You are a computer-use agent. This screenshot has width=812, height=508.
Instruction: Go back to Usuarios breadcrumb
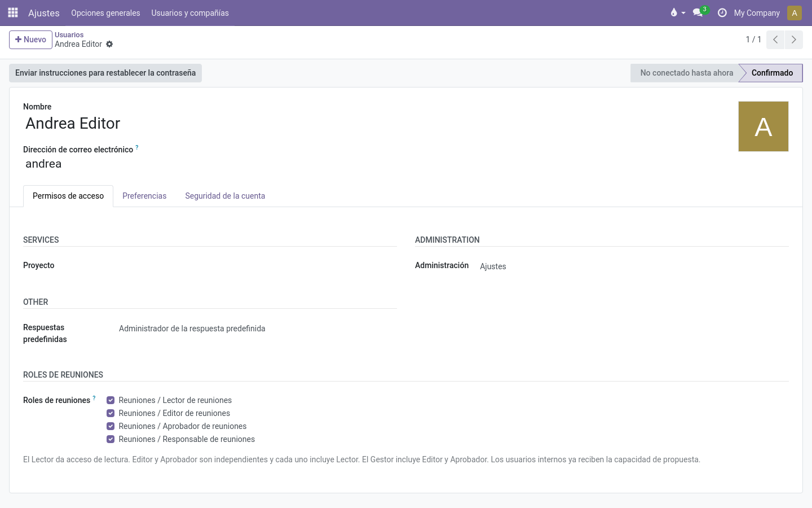69,35
